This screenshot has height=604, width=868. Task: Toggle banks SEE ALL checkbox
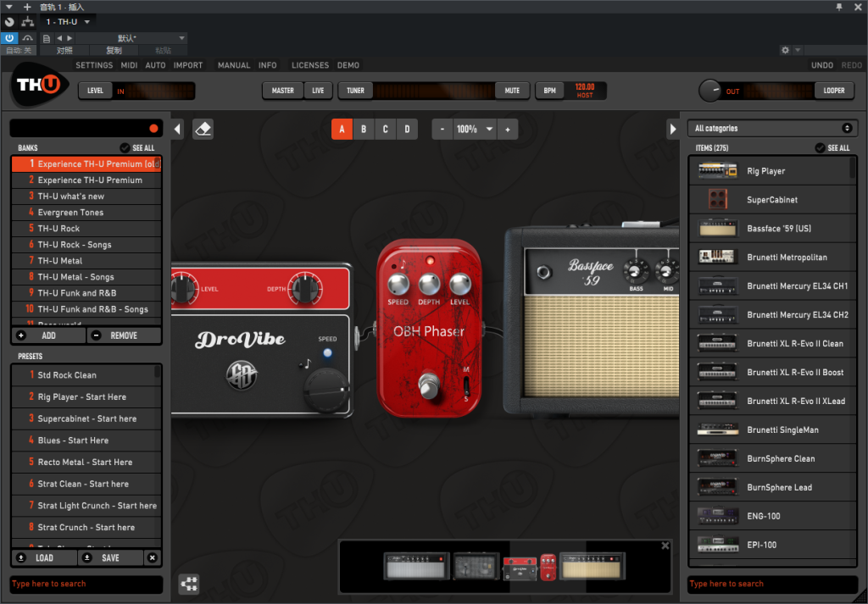(125, 147)
